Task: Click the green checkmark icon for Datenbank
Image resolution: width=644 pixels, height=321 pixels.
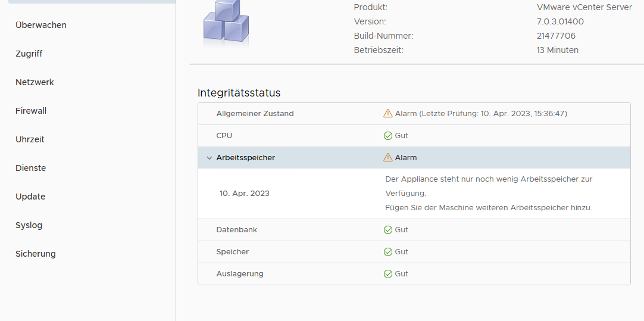Action: [x=388, y=230]
